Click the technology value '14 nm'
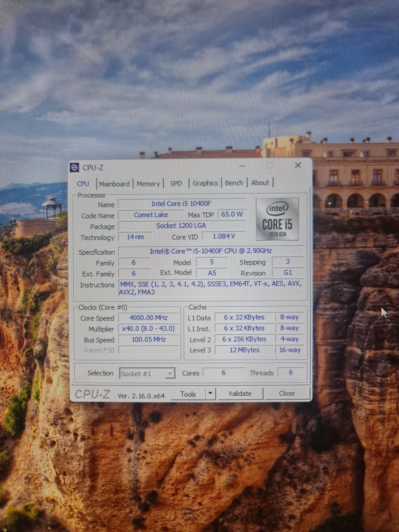399x532 pixels. pyautogui.click(x=135, y=237)
